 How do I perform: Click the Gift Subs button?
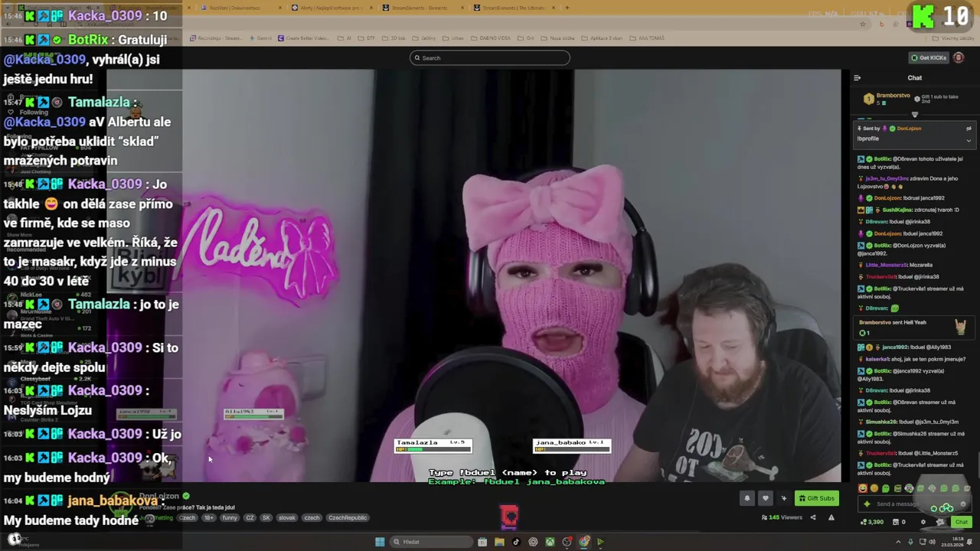tap(816, 498)
